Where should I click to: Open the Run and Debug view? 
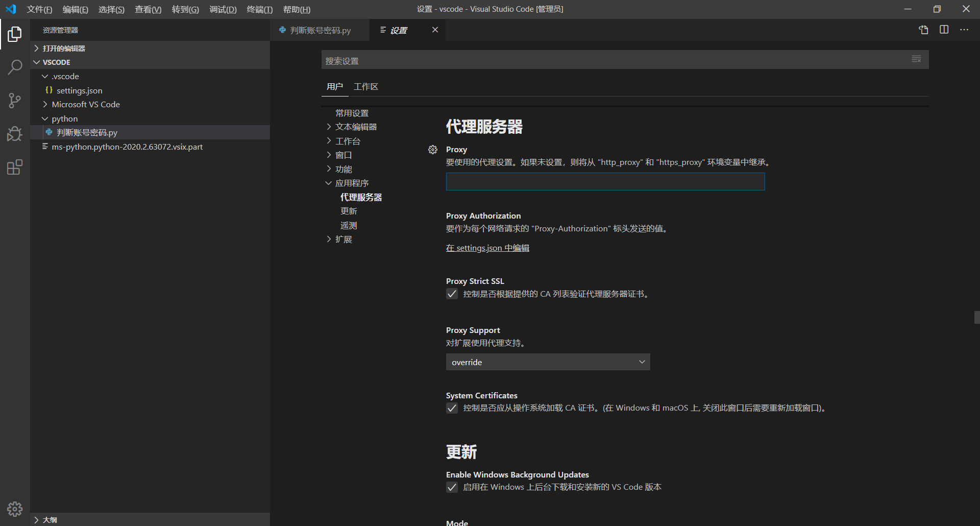pyautogui.click(x=15, y=134)
